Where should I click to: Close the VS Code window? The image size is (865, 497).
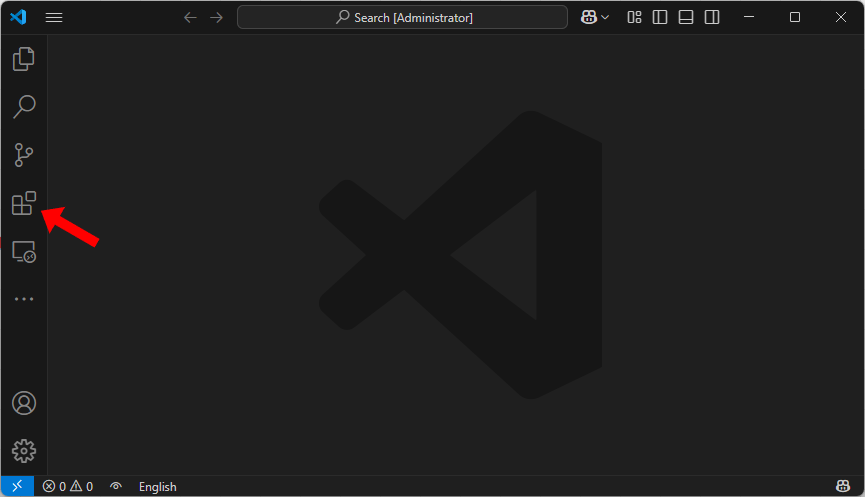pyautogui.click(x=841, y=17)
